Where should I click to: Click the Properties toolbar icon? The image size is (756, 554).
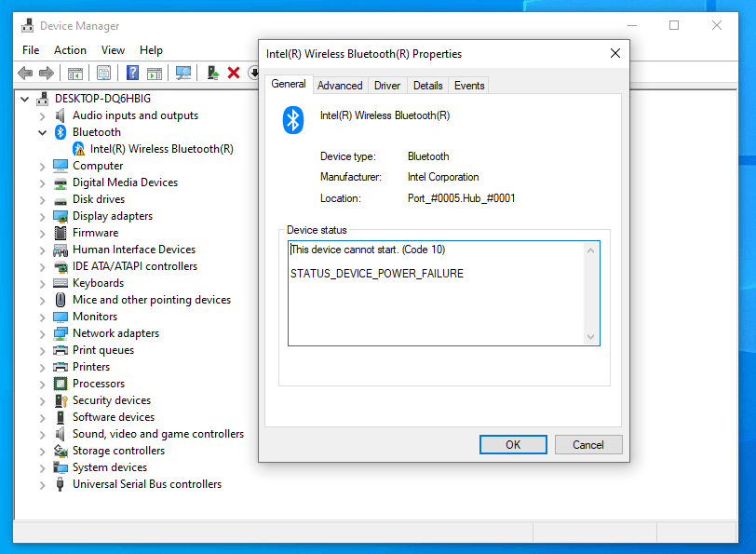[104, 73]
